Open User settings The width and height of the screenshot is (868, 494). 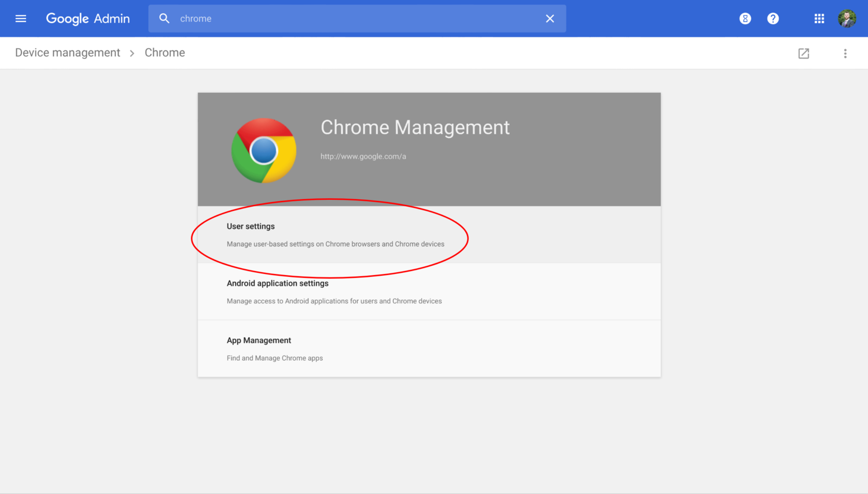429,235
